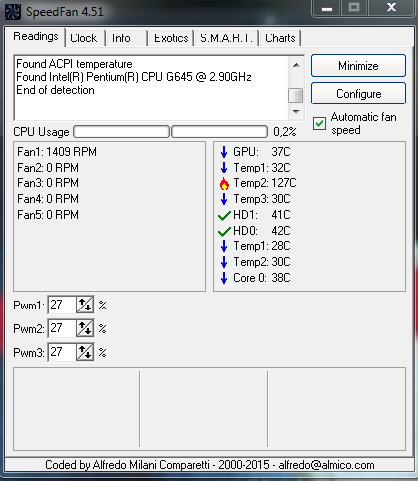Click the 'Fan3: 0 RPM' reading
The image size is (418, 481).
click(48, 183)
